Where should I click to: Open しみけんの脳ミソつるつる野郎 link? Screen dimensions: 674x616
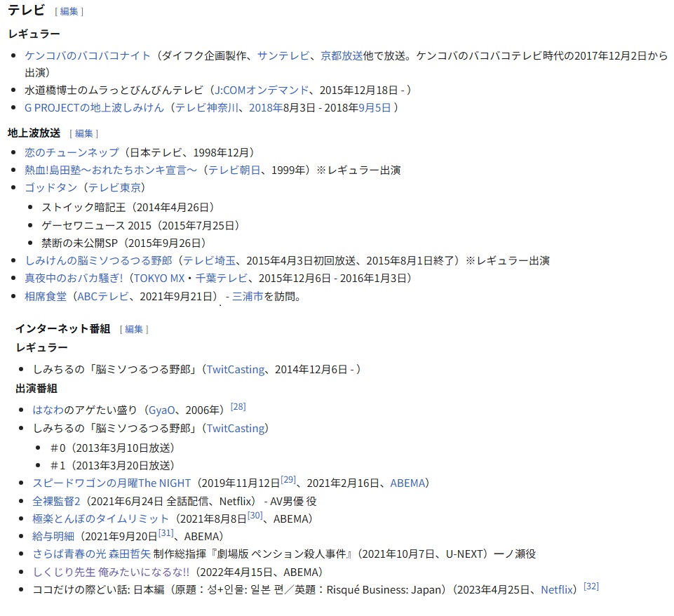click(98, 261)
